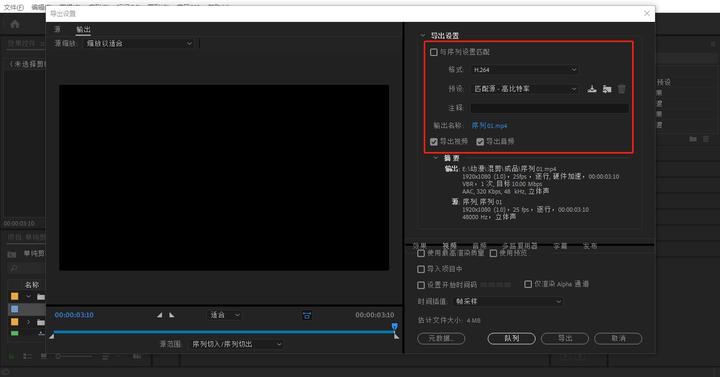Click the in-point marker at timeline start
The height and width of the screenshot is (377, 720).
coord(52,336)
